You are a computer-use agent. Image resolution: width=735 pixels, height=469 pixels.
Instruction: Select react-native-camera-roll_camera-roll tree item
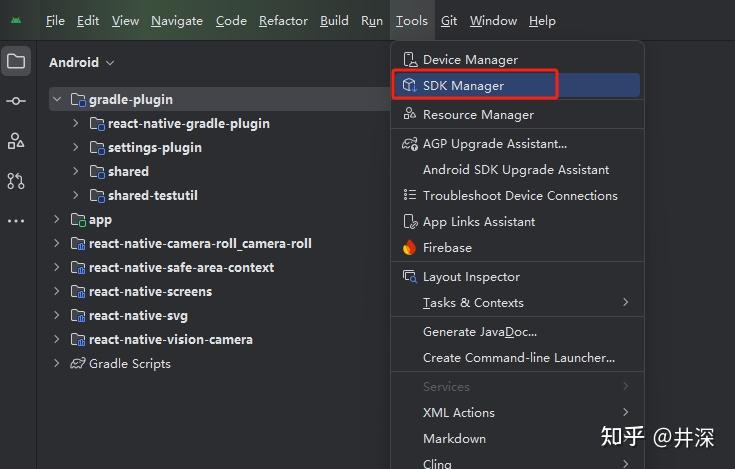(200, 244)
